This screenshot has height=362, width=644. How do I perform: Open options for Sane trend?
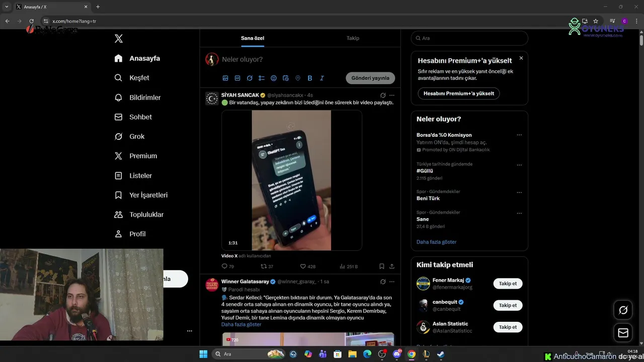519,213
